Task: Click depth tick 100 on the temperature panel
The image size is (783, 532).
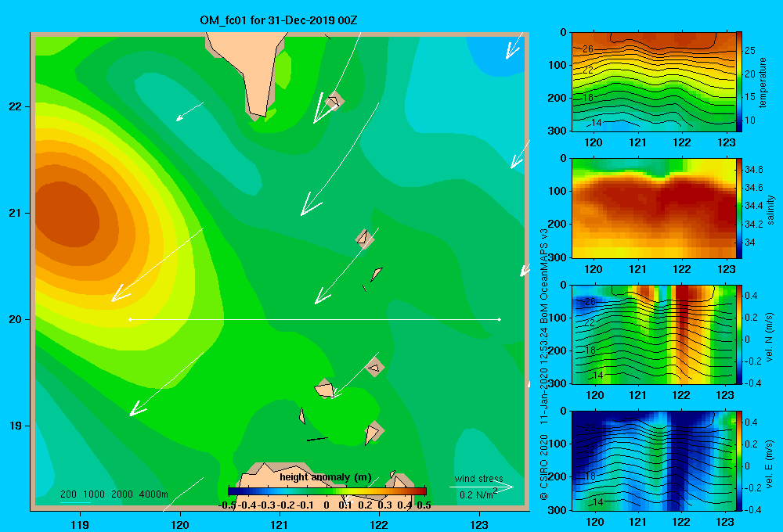Action: pyautogui.click(x=557, y=65)
